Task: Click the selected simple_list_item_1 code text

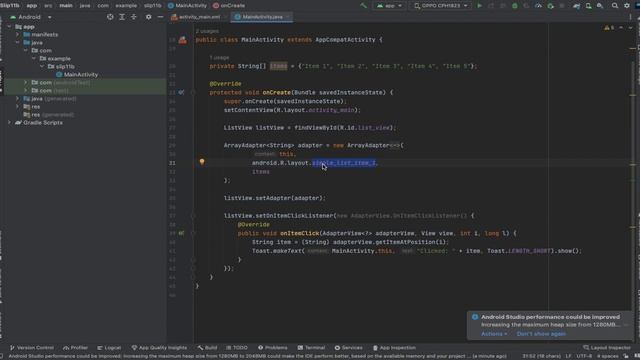Action: tap(344, 163)
